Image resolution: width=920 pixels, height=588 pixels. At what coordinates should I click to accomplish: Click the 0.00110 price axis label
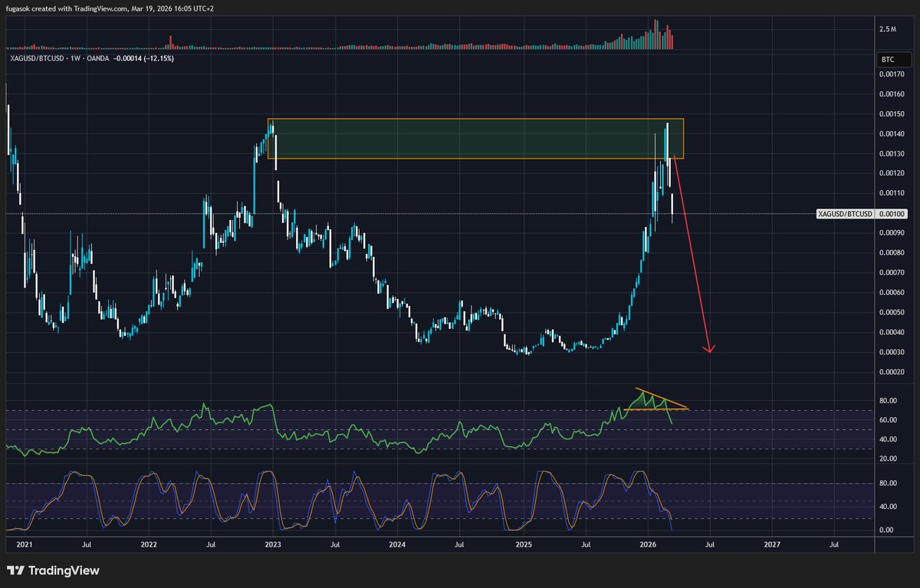click(891, 194)
